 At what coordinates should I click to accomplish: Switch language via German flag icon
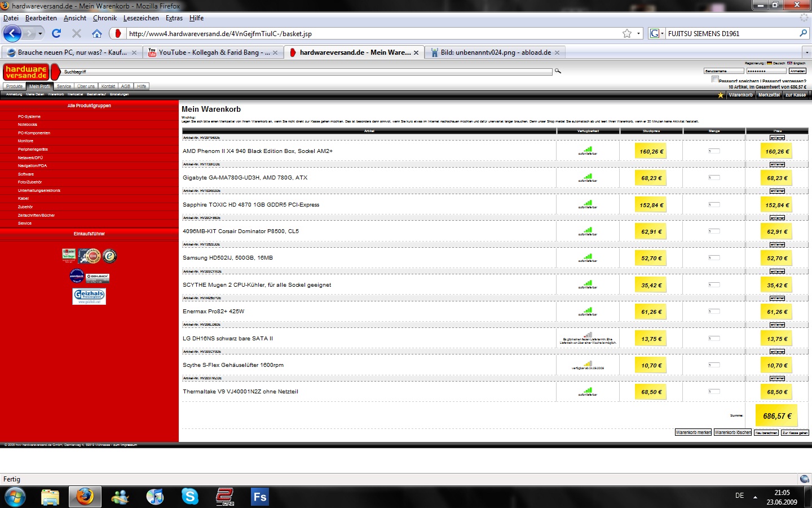click(x=769, y=63)
